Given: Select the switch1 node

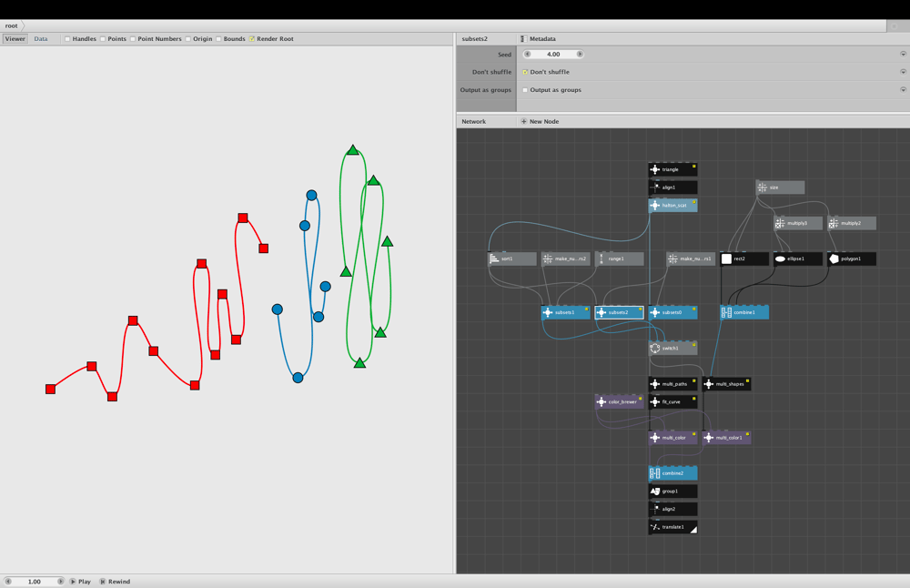Looking at the screenshot, I should click(672, 349).
